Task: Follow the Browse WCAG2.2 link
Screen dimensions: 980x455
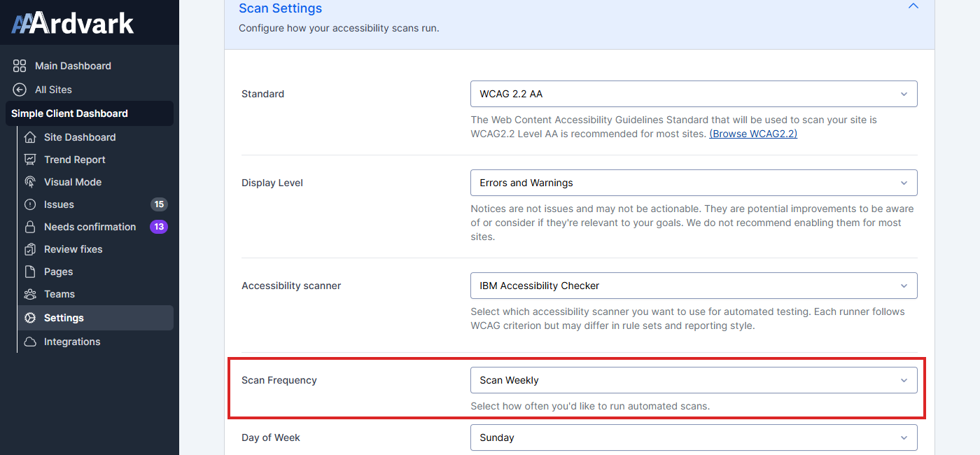Action: click(x=753, y=134)
